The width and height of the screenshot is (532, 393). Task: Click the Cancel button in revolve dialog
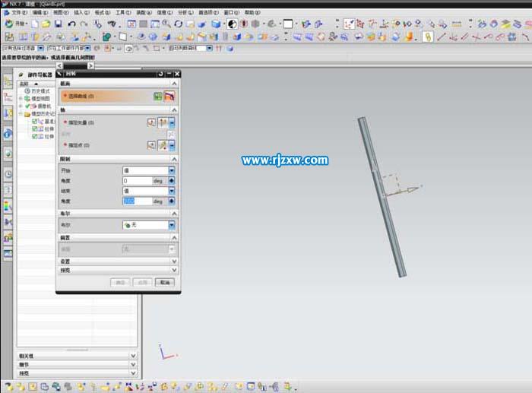[164, 282]
